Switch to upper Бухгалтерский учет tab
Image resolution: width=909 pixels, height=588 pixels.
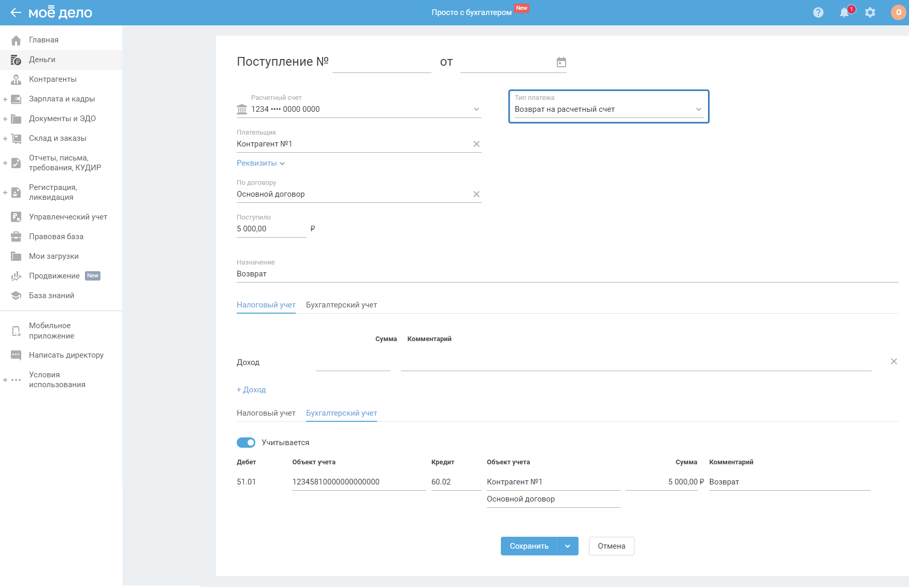point(341,305)
